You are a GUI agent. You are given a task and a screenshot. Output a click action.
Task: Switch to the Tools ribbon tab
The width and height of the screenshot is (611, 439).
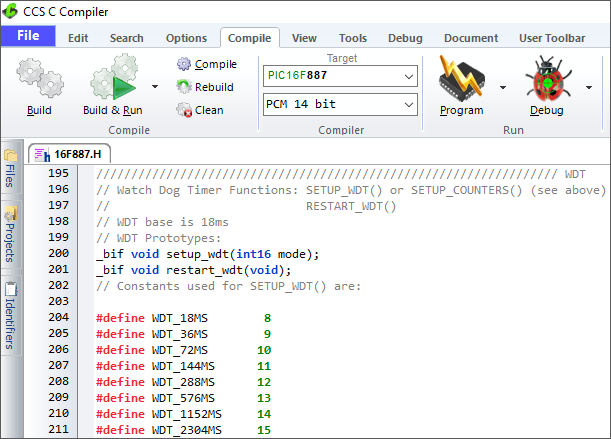pyautogui.click(x=353, y=38)
